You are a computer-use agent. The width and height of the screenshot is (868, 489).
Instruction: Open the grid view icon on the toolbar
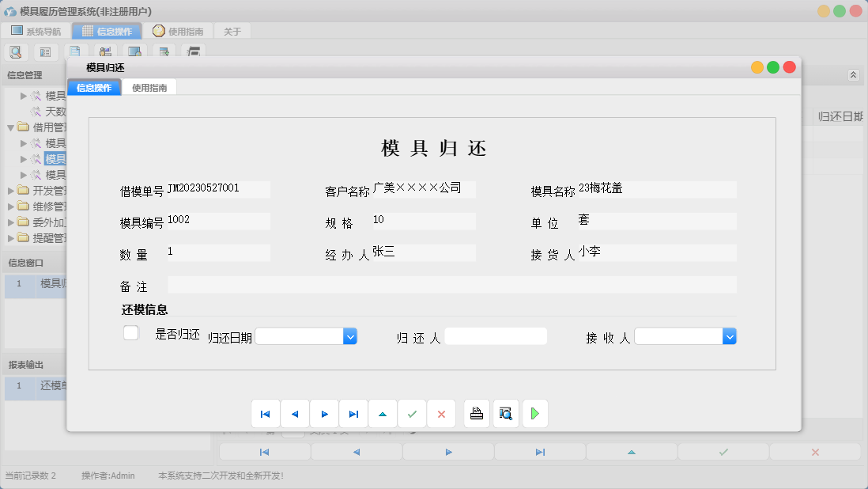tap(45, 51)
